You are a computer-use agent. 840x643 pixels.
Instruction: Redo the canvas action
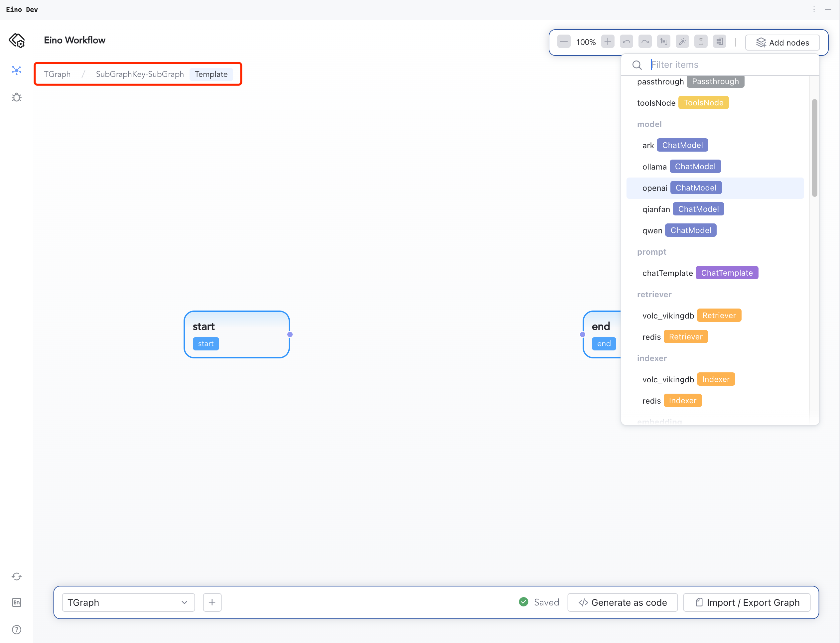(x=645, y=42)
